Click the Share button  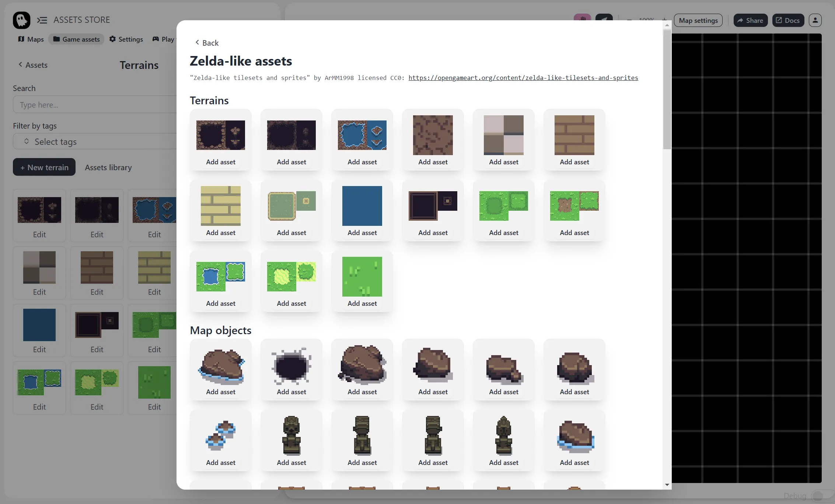750,20
